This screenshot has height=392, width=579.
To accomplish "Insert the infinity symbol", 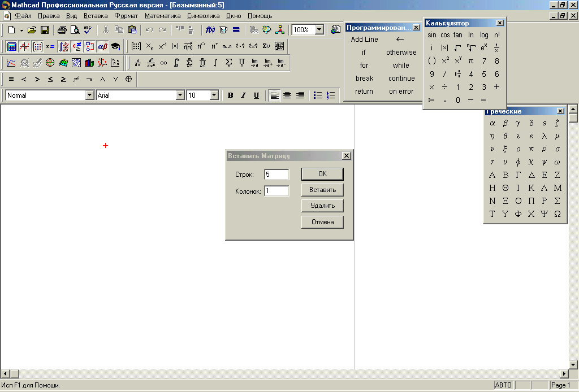I will pos(163,63).
